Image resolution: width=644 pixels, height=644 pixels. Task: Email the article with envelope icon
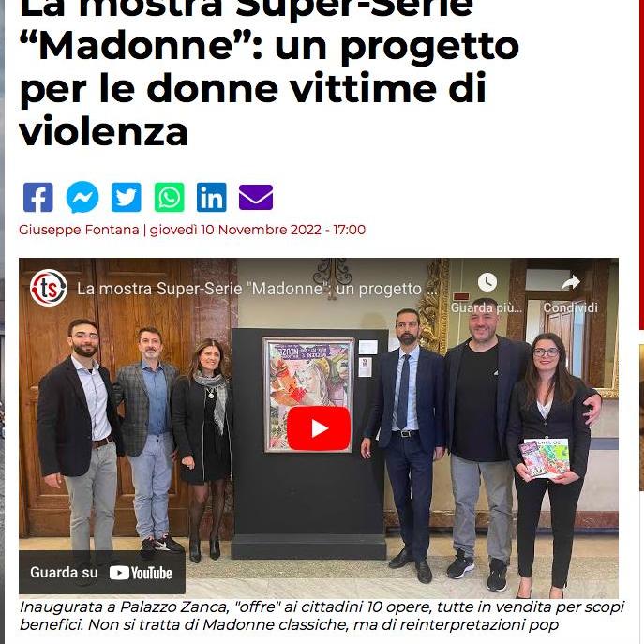coord(256,198)
